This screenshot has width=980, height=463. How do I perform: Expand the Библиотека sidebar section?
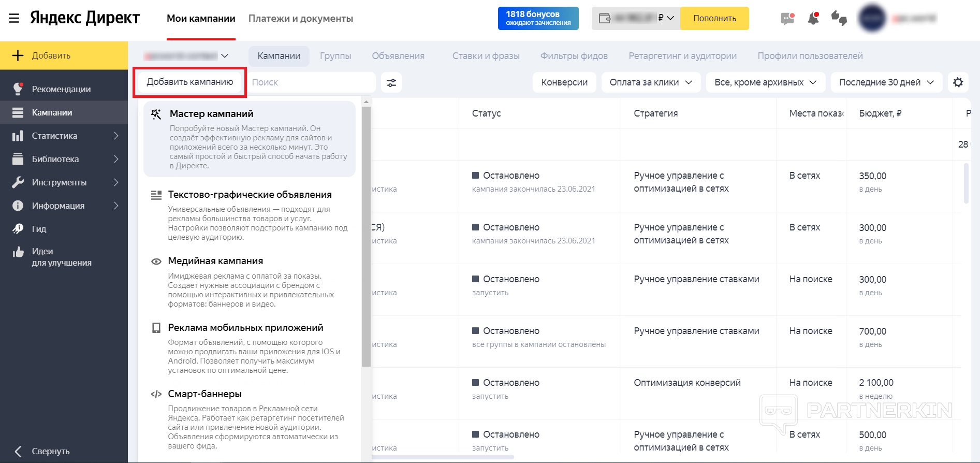[x=116, y=159]
